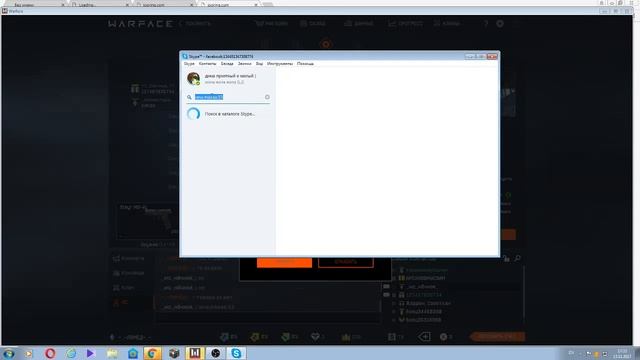This screenshot has width=640, height=360.
Task: Click the orange button at Warface bottom right
Action: [x=497, y=337]
